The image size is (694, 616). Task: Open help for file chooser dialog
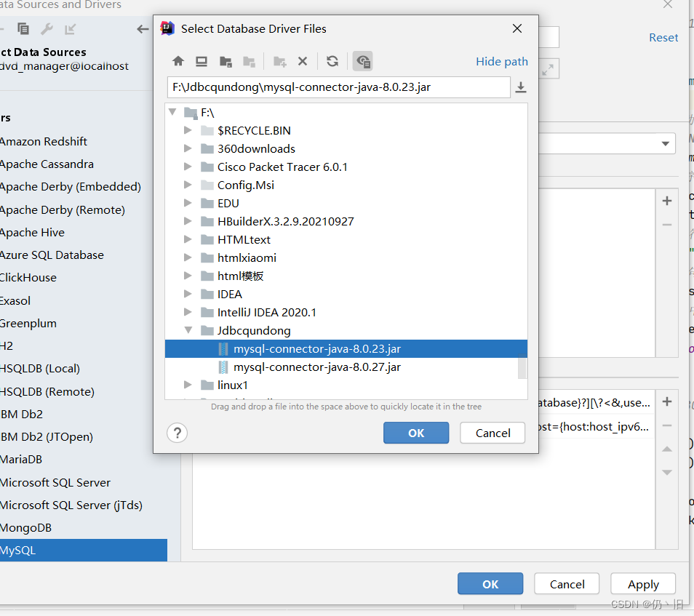tap(177, 433)
